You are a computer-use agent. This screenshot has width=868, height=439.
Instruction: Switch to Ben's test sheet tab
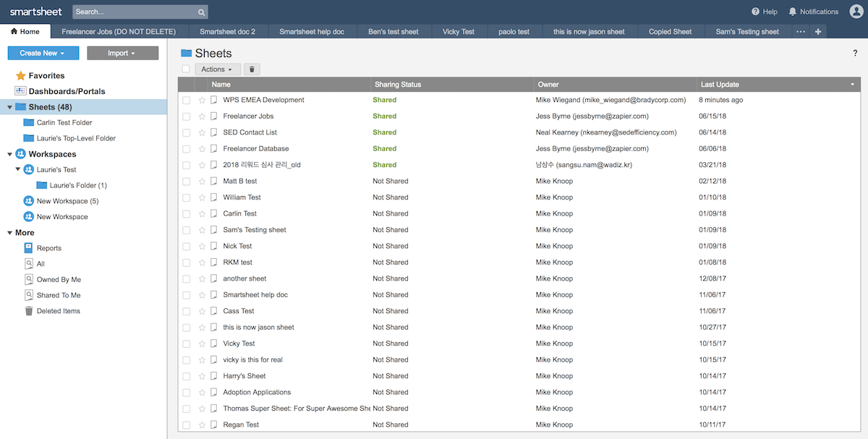pos(393,32)
